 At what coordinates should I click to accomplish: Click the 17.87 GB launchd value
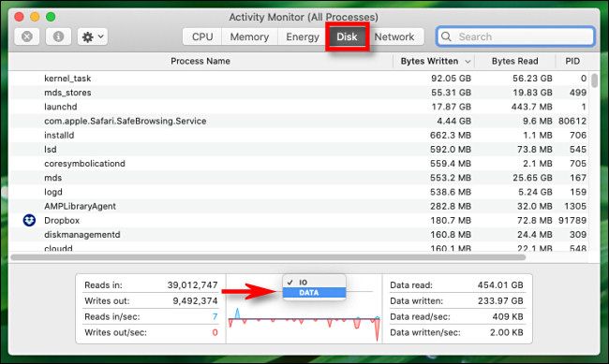(452, 107)
